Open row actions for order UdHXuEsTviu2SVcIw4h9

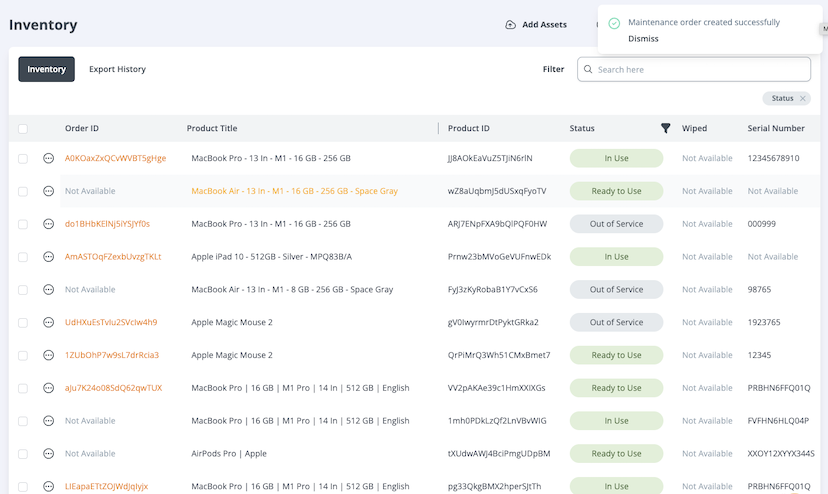click(48, 322)
